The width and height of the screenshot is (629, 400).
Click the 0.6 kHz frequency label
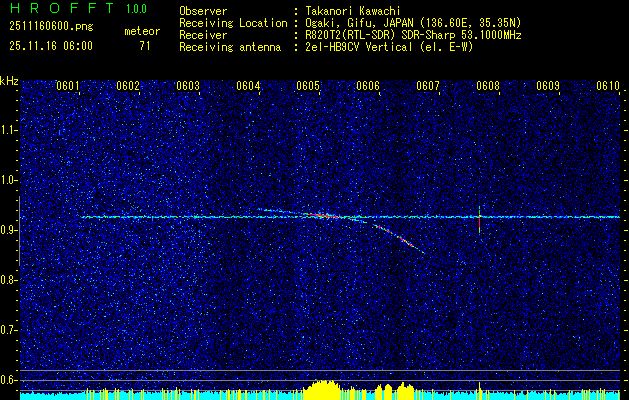tap(8, 380)
